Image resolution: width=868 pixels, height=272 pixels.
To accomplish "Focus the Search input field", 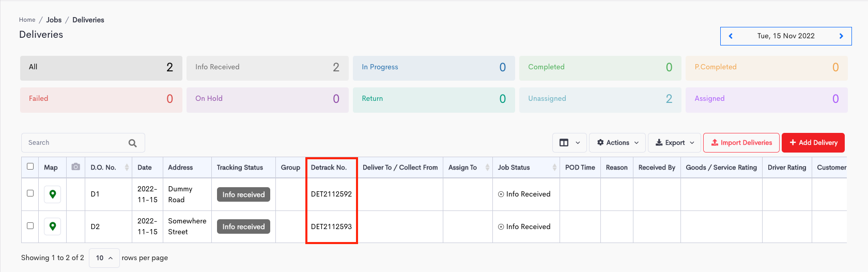I will point(75,143).
